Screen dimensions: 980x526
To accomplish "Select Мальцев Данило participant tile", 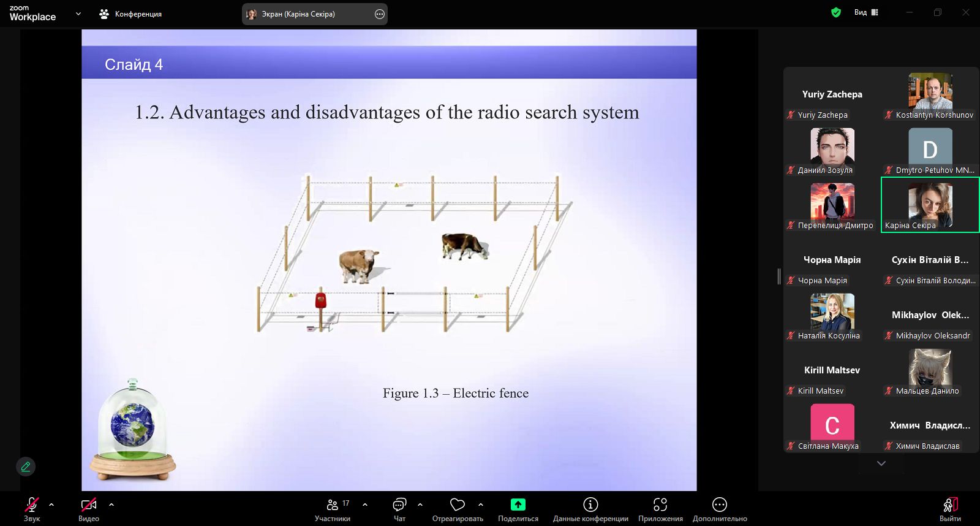I will (930, 370).
